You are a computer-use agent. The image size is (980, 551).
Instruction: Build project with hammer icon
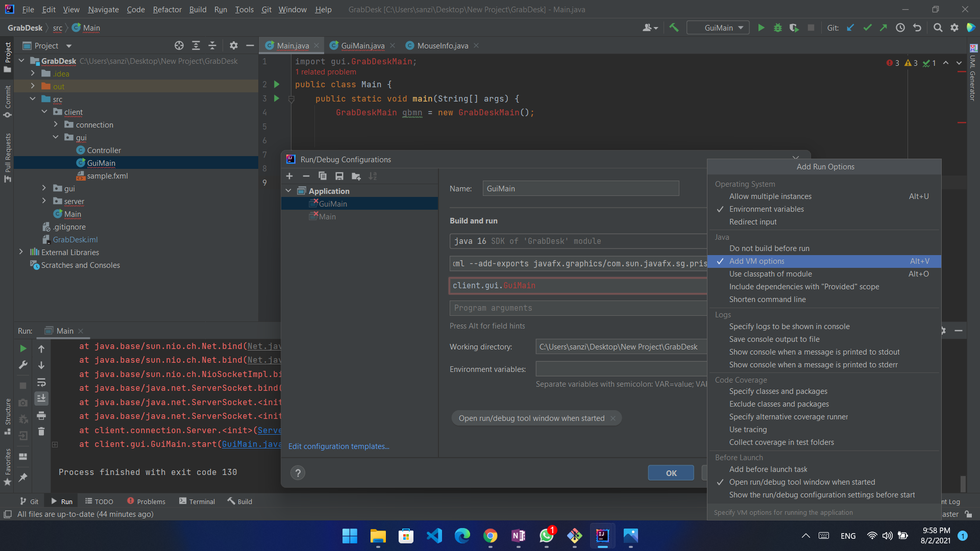(674, 28)
